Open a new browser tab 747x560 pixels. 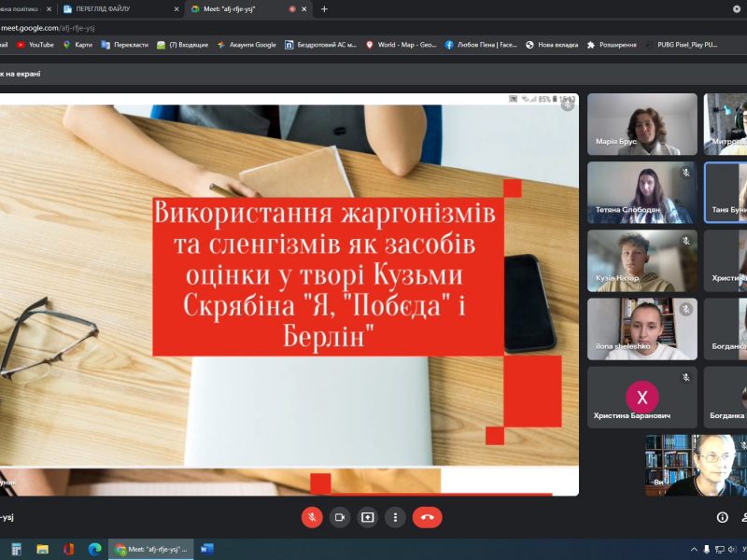tap(324, 8)
